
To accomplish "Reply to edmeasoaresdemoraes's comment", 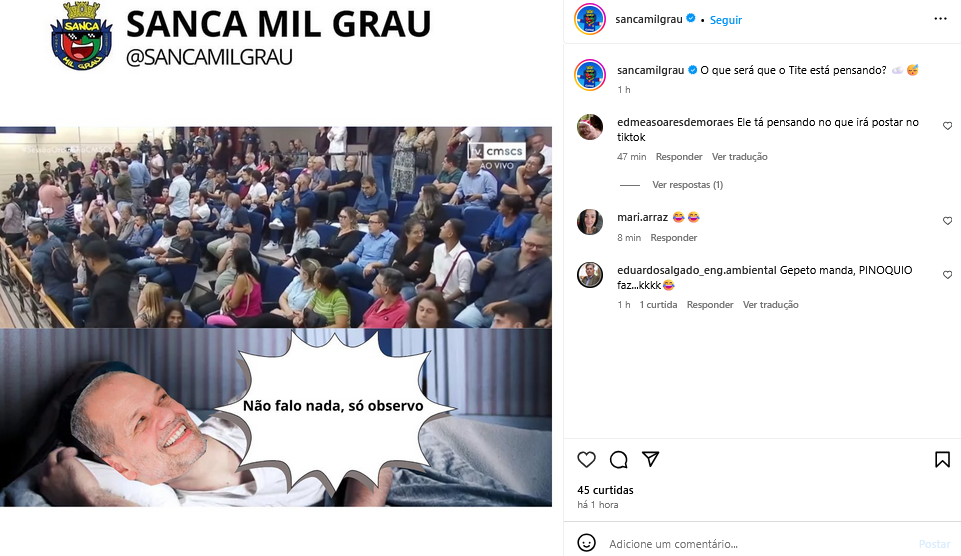I will pyautogui.click(x=679, y=157).
